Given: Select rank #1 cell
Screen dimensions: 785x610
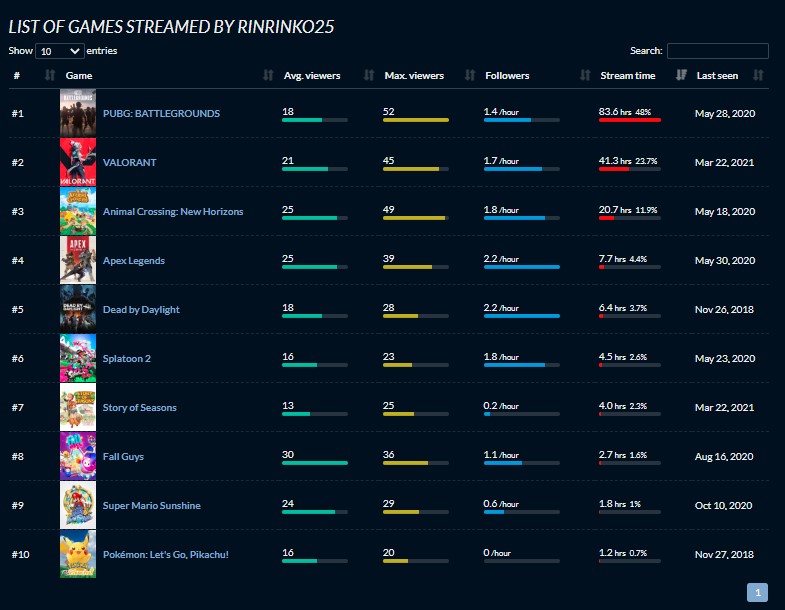Looking at the screenshot, I should (x=18, y=113).
